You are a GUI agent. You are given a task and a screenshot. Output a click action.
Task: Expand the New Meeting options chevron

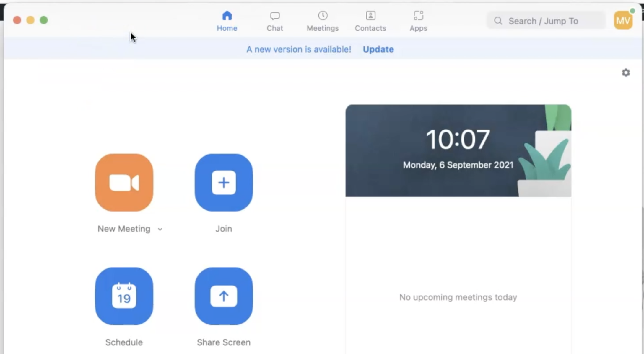[x=160, y=229]
